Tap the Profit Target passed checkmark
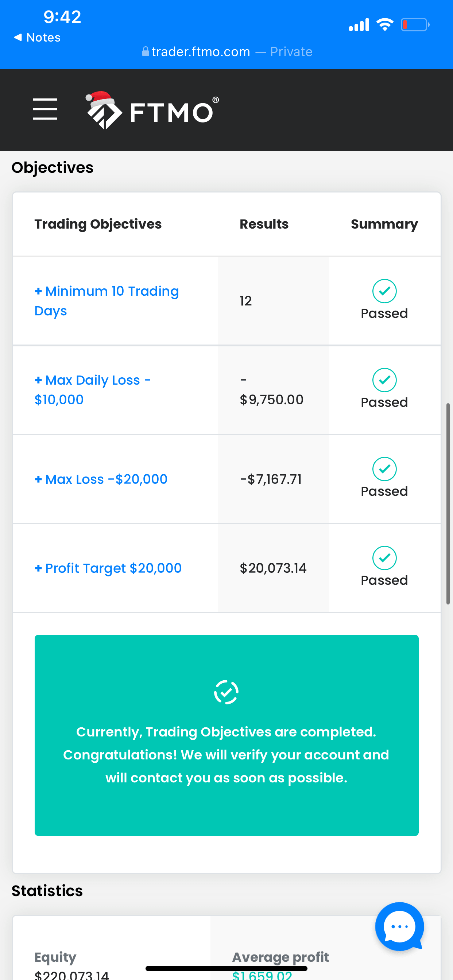 384,558
